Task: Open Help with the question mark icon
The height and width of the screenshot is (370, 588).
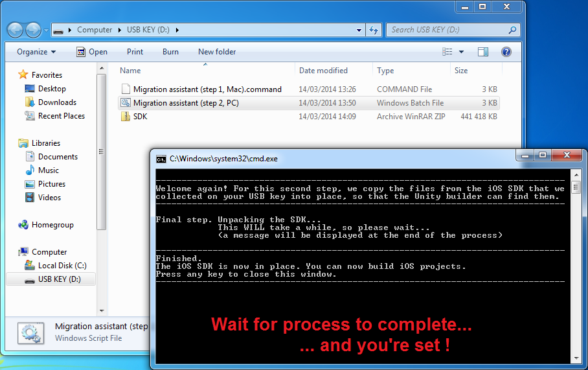Action: pos(506,52)
